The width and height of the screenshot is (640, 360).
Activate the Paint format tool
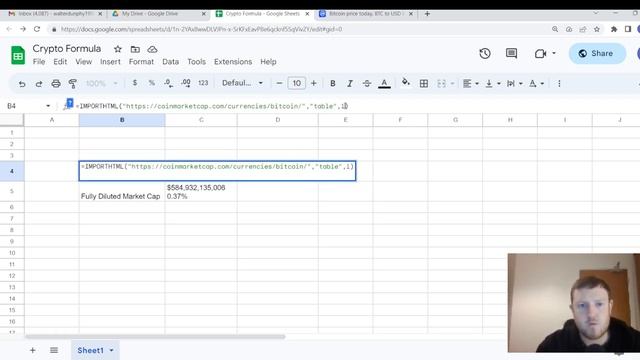pyautogui.click(x=73, y=84)
